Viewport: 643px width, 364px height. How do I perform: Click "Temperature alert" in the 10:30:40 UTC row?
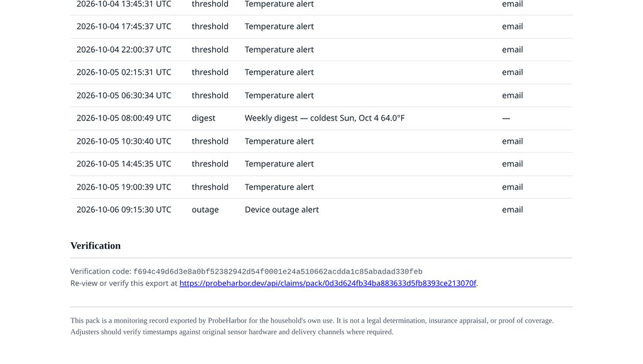pyautogui.click(x=279, y=141)
